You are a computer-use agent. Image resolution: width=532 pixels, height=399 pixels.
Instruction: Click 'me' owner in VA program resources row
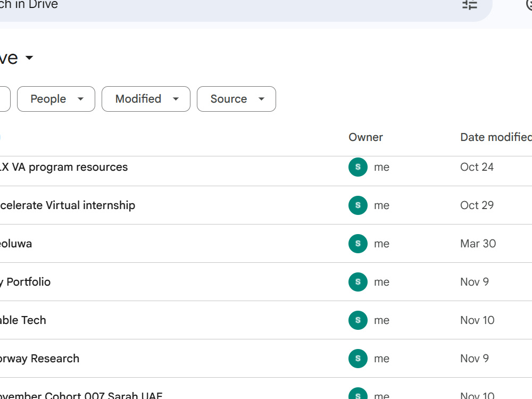tap(381, 167)
